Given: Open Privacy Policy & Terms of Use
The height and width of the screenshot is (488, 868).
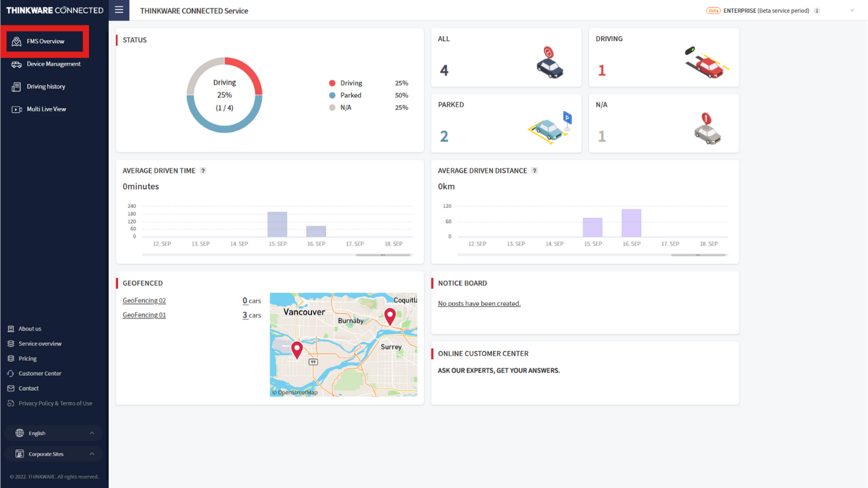Looking at the screenshot, I should coord(55,403).
